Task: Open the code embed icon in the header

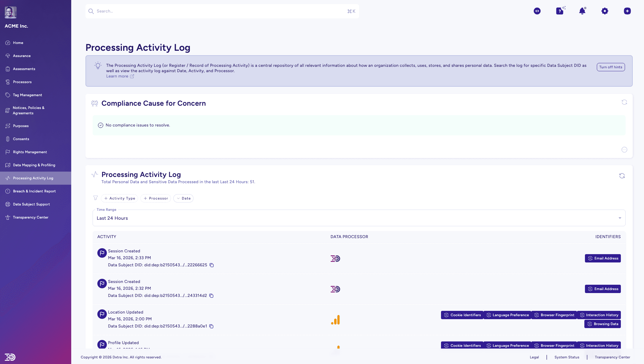Action: [x=537, y=11]
